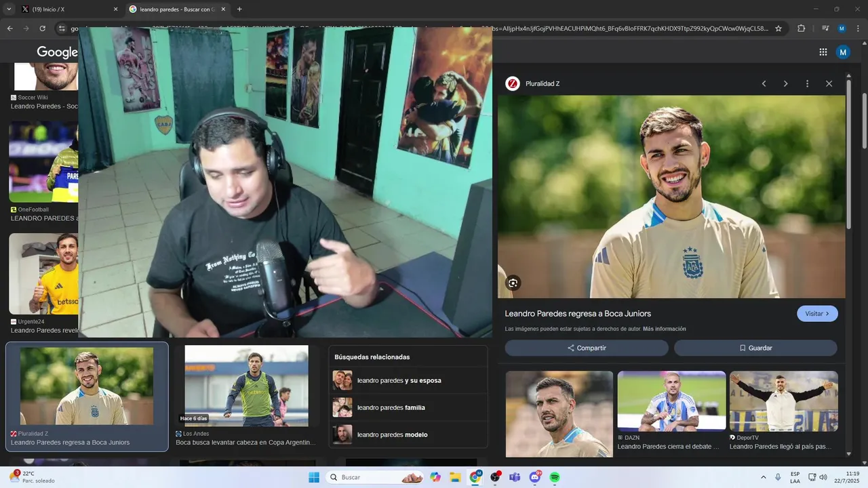Go forward in browser history

pyautogui.click(x=26, y=28)
